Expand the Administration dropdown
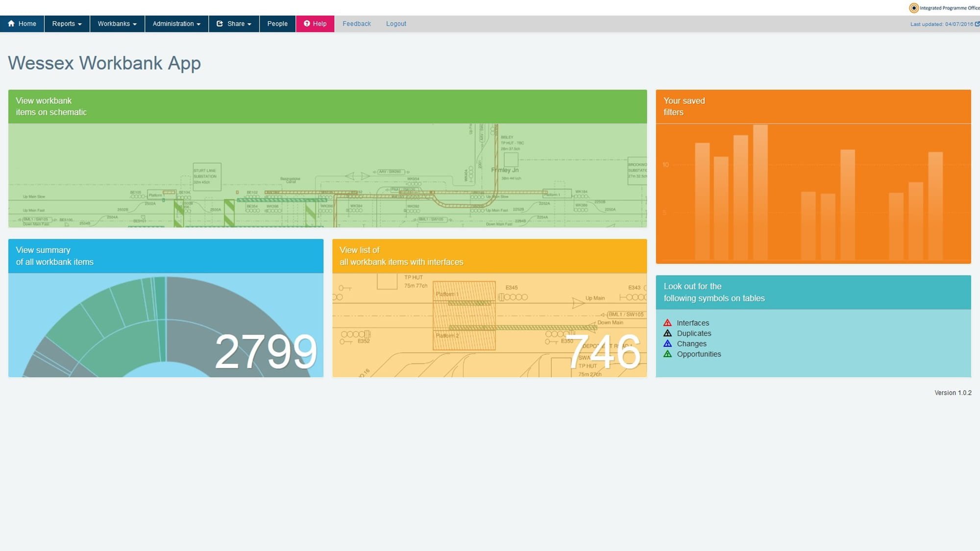Viewport: 980px width, 551px height. tap(176, 24)
